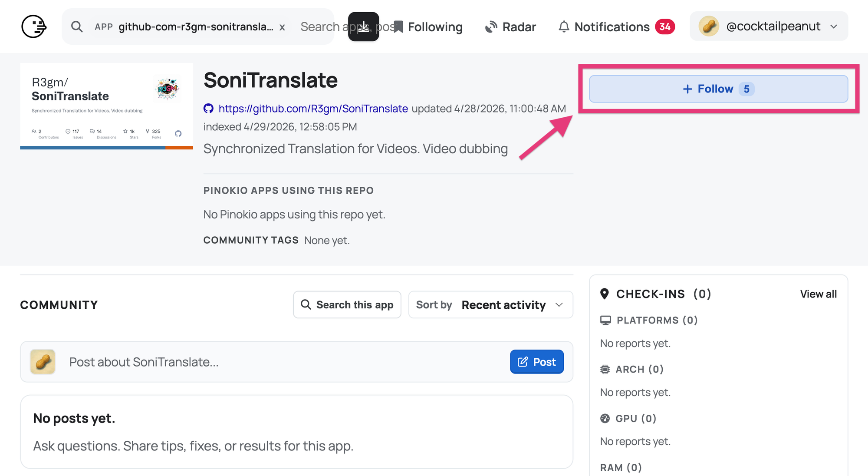The height and width of the screenshot is (476, 868).
Task: Click the 'No posts yet.' heading
Action: click(74, 418)
